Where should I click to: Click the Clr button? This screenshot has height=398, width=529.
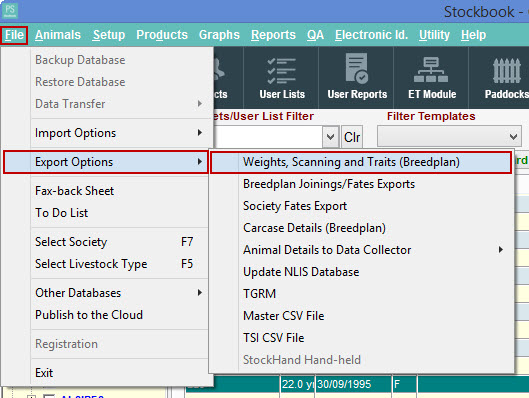(352, 137)
